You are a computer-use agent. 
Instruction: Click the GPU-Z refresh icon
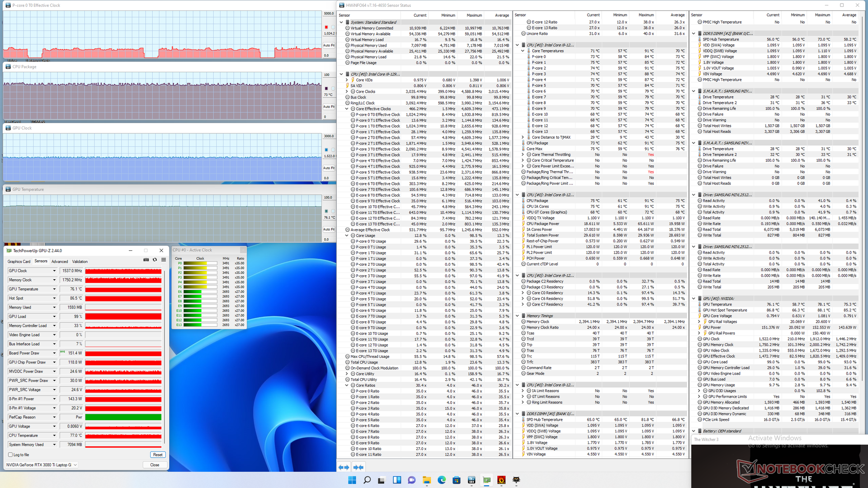click(155, 260)
